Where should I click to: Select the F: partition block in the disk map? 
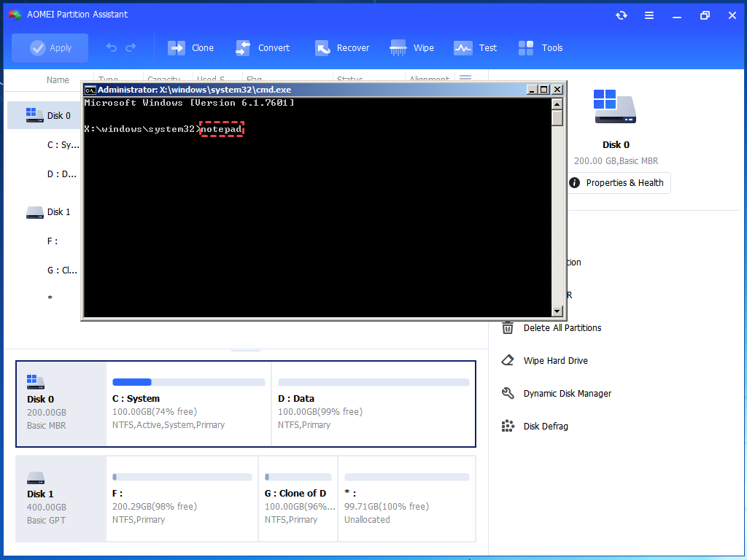point(182,499)
